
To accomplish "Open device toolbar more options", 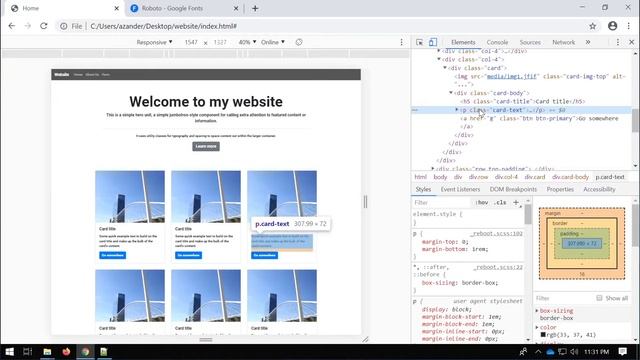I will [x=401, y=42].
